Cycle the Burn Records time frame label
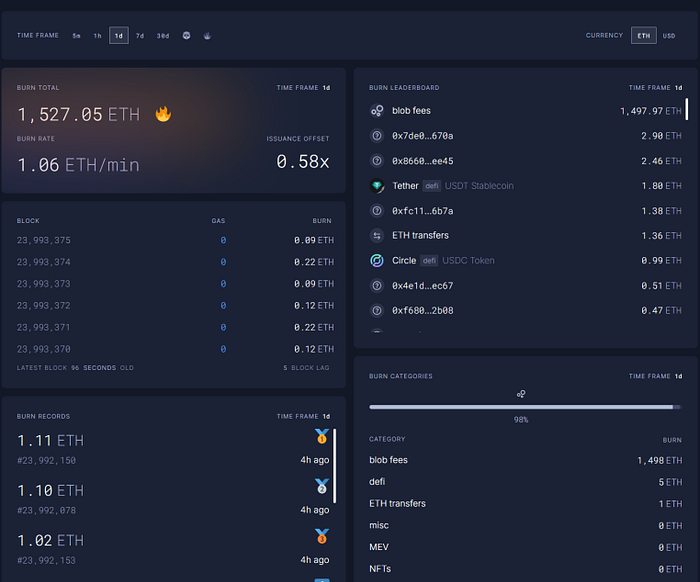The height and width of the screenshot is (582, 700). point(303,416)
